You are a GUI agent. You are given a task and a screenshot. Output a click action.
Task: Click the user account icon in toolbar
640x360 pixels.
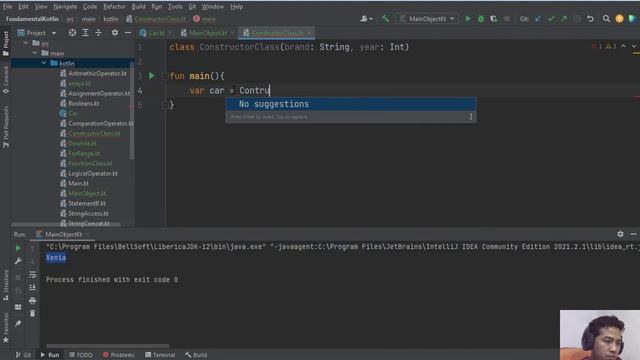tap(619, 19)
